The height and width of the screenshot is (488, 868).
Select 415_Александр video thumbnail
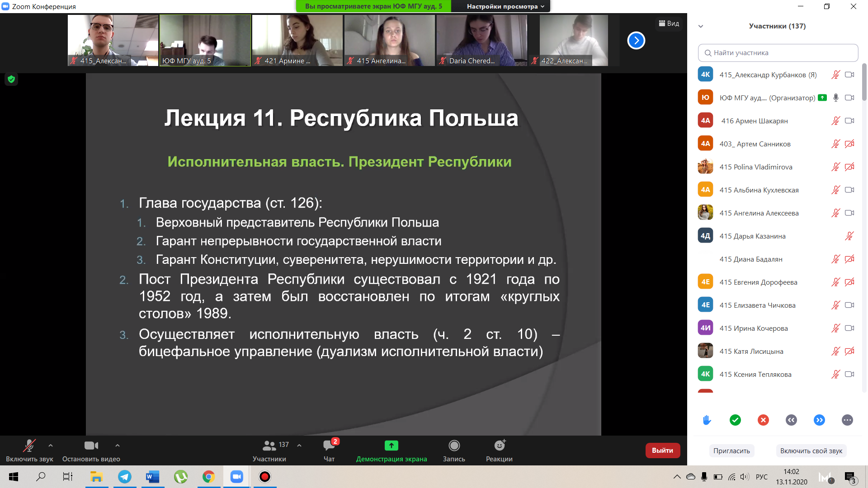pos(113,40)
